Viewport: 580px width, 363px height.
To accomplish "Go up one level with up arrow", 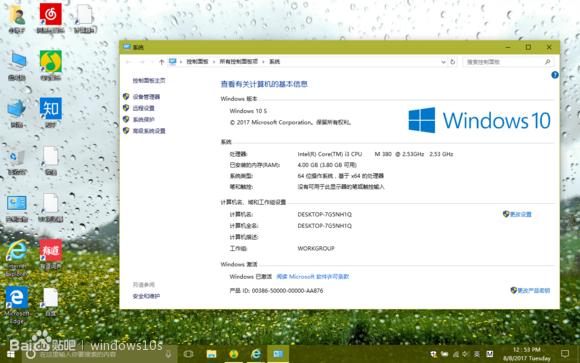I will (161, 62).
